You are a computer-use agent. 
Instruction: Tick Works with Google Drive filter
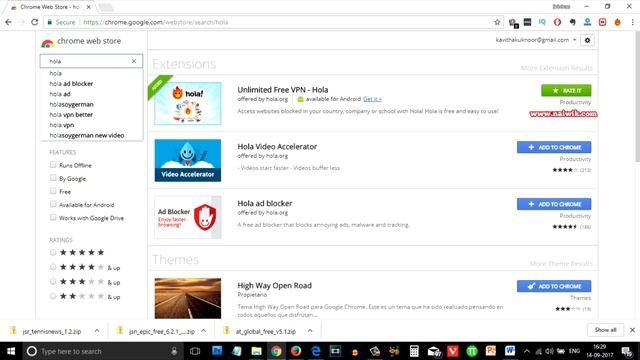[x=53, y=218]
